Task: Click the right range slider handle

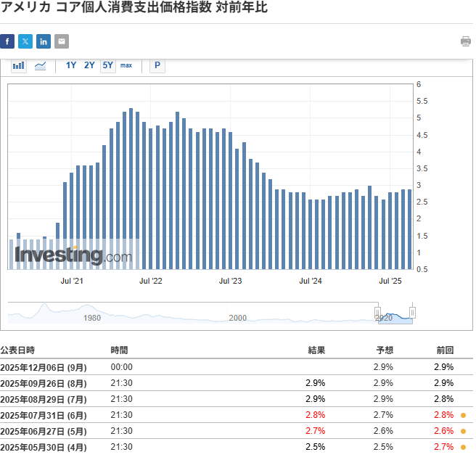Action: pyautogui.click(x=412, y=313)
